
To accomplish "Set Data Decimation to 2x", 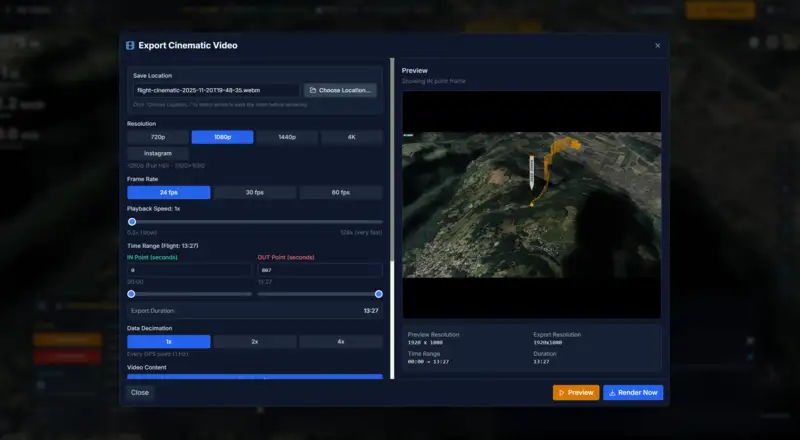I will pyautogui.click(x=255, y=341).
